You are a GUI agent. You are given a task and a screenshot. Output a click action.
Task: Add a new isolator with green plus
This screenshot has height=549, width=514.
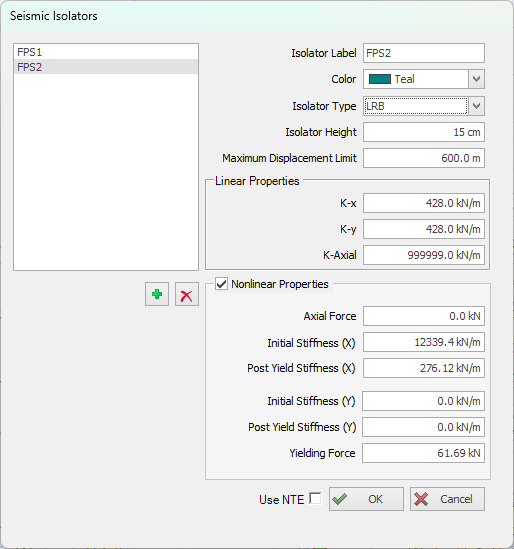click(x=157, y=294)
